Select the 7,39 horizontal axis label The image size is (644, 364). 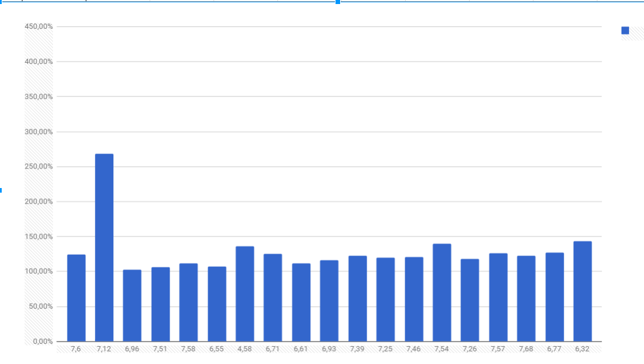(x=357, y=349)
